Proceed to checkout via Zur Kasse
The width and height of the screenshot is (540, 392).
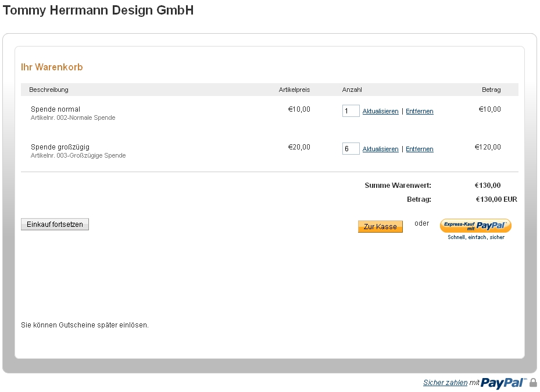(380, 227)
